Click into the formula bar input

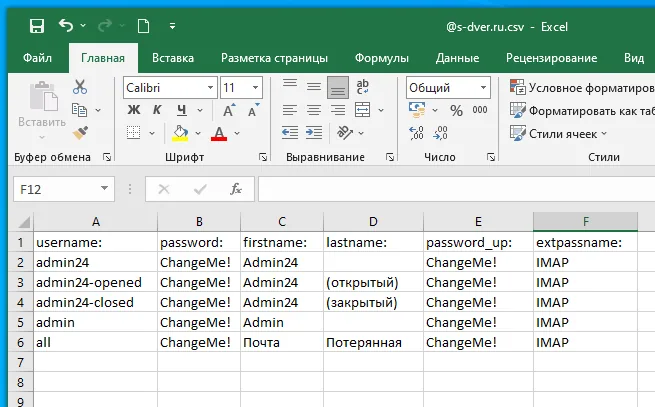[x=456, y=189]
